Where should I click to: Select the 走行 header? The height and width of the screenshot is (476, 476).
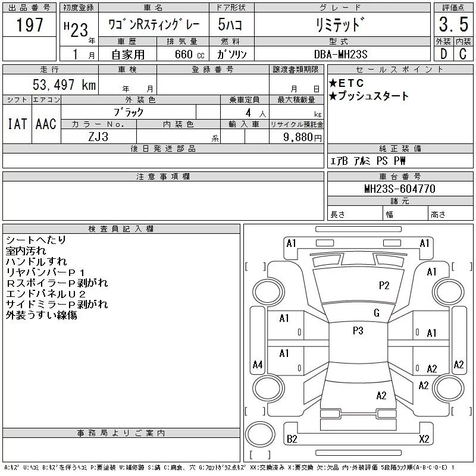pos(50,70)
